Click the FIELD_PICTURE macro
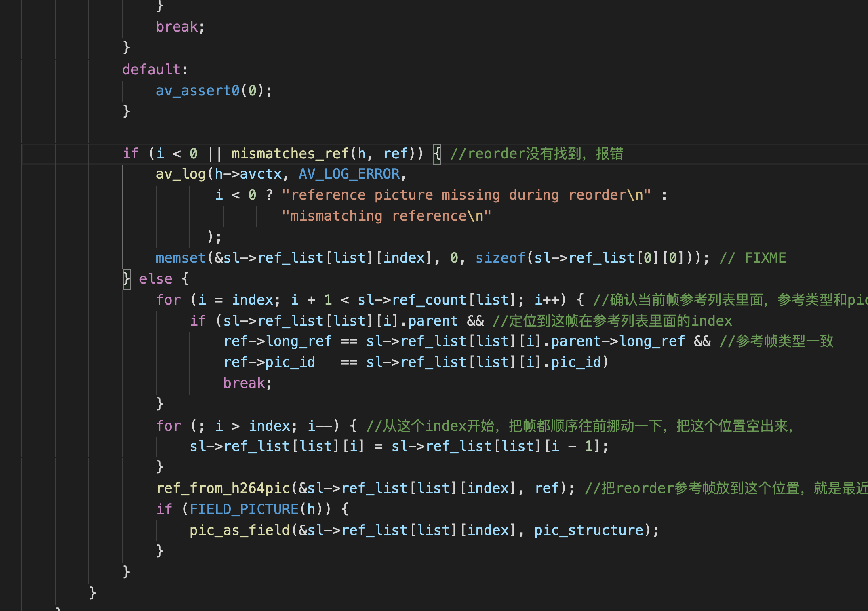868x611 pixels. 244,509
